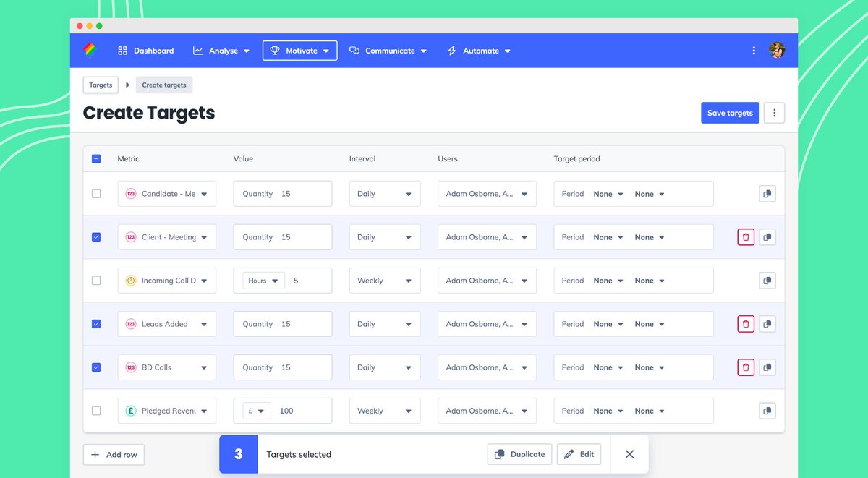Toggle the select-all header checkbox
Screen dimensions: 868x478
(96, 159)
